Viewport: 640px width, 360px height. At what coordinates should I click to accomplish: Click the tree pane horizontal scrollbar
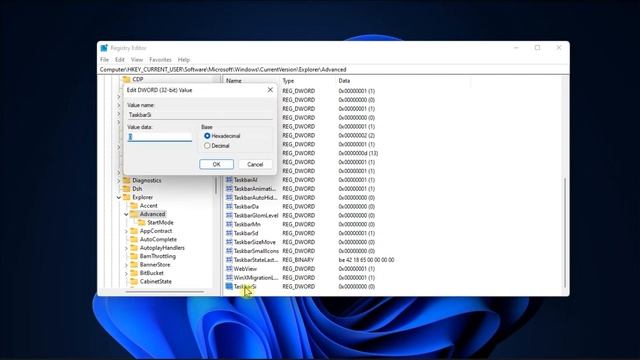coord(164,292)
